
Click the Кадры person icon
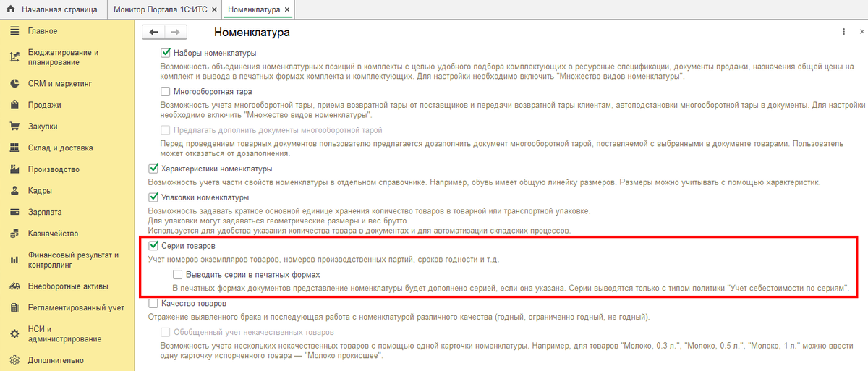[x=14, y=191]
